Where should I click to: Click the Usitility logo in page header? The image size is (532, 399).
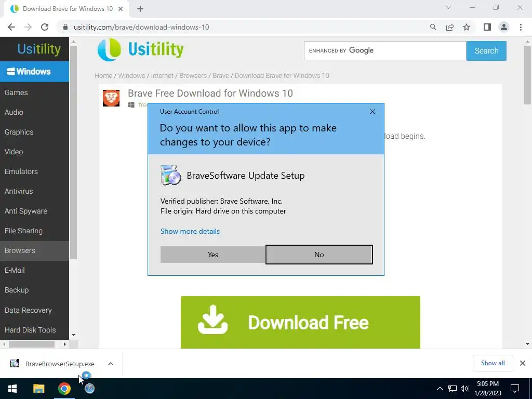click(140, 50)
